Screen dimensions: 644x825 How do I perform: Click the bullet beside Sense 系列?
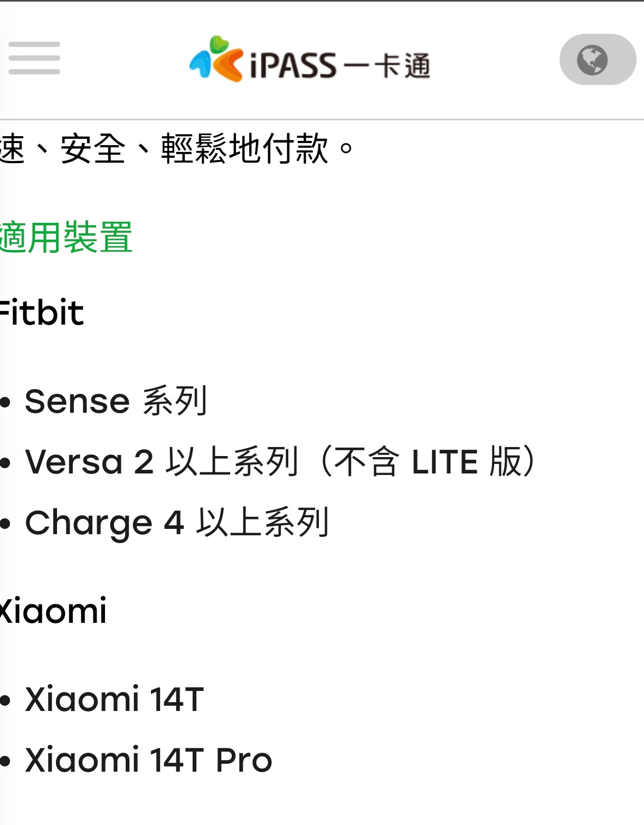tap(5, 403)
